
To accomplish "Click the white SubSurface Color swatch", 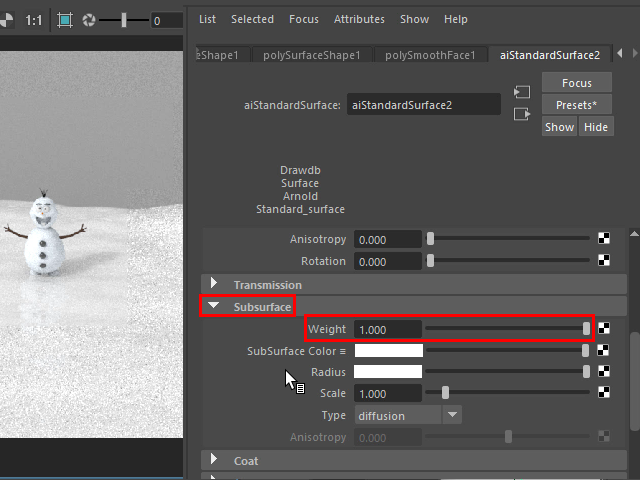I will [389, 351].
